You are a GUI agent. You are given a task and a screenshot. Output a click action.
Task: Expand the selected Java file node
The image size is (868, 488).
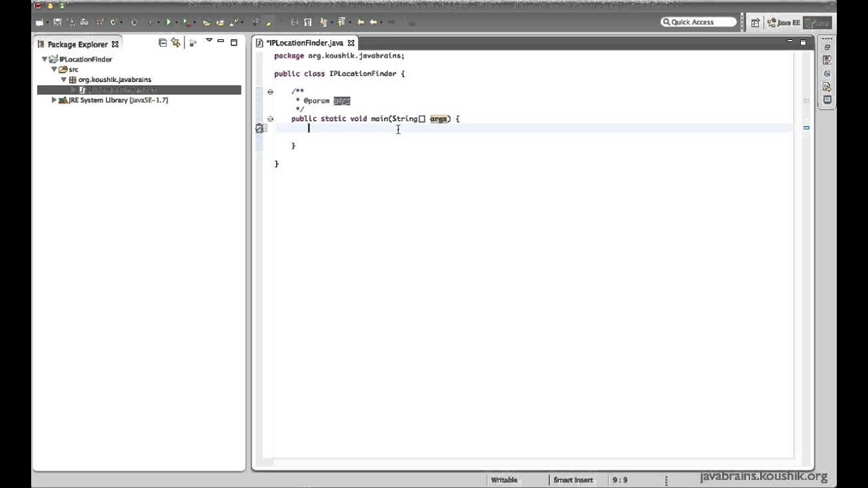[74, 89]
